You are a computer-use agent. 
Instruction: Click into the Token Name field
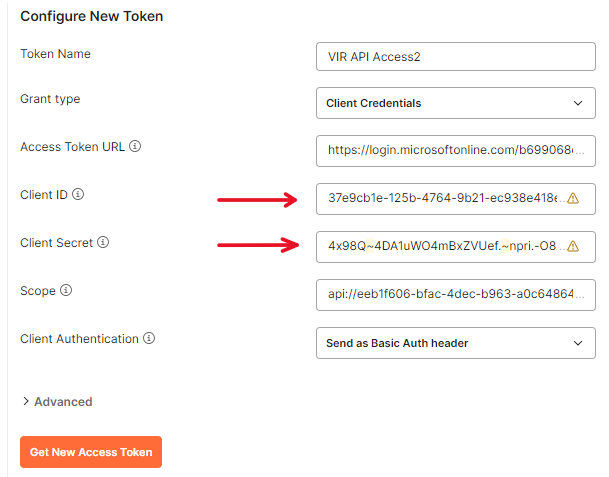[455, 57]
